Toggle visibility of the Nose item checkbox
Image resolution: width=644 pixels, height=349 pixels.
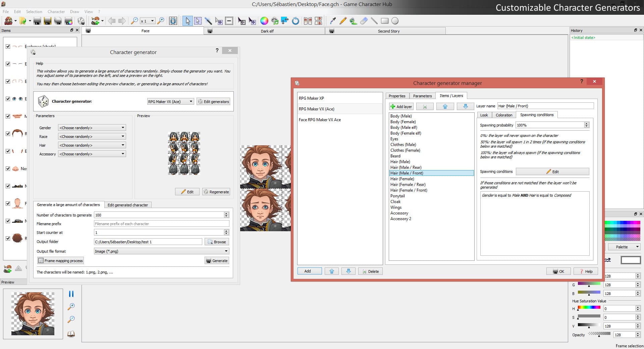[8, 169]
